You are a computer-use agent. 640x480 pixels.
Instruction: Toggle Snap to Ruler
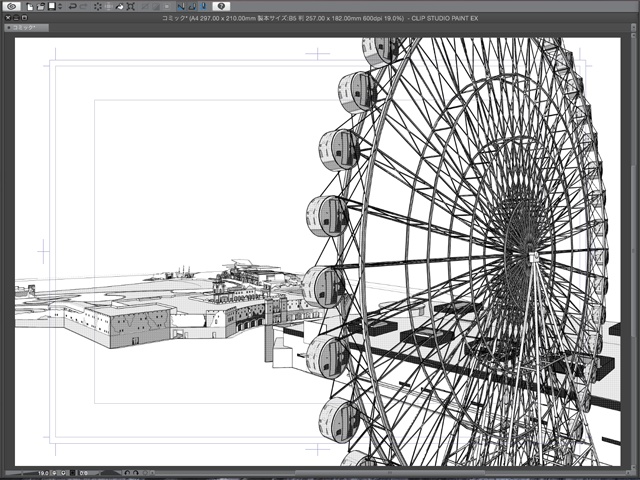(181, 7)
